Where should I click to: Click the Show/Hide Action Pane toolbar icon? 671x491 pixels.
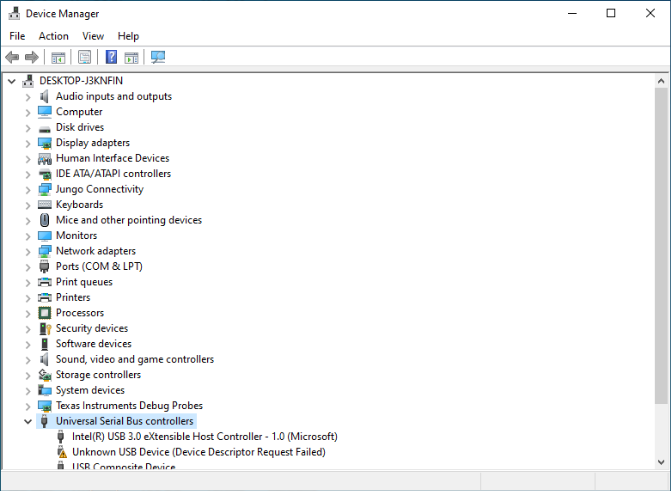[131, 57]
